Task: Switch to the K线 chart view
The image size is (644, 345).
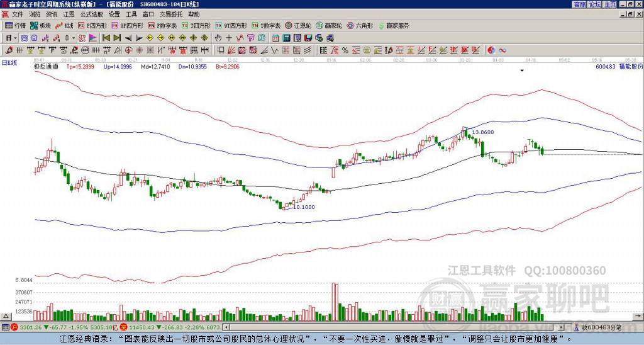Action: [64, 25]
